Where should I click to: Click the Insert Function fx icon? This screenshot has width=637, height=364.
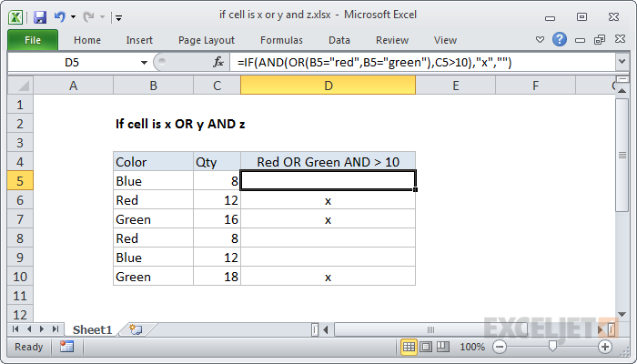pos(218,62)
